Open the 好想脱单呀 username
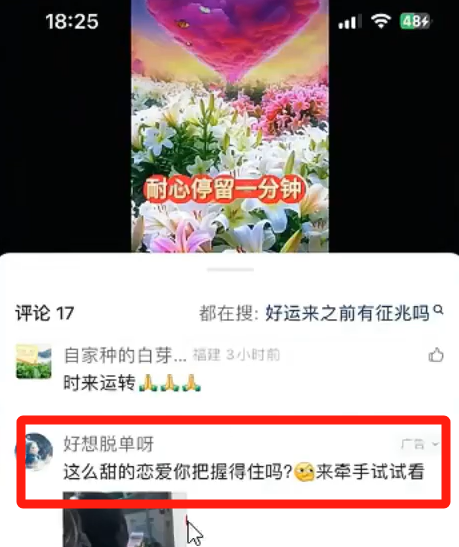 tap(108, 444)
